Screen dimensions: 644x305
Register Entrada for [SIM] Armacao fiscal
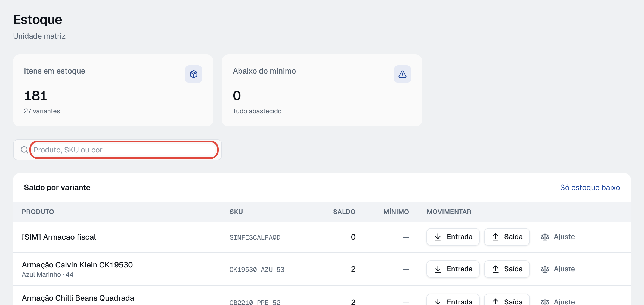pyautogui.click(x=453, y=237)
